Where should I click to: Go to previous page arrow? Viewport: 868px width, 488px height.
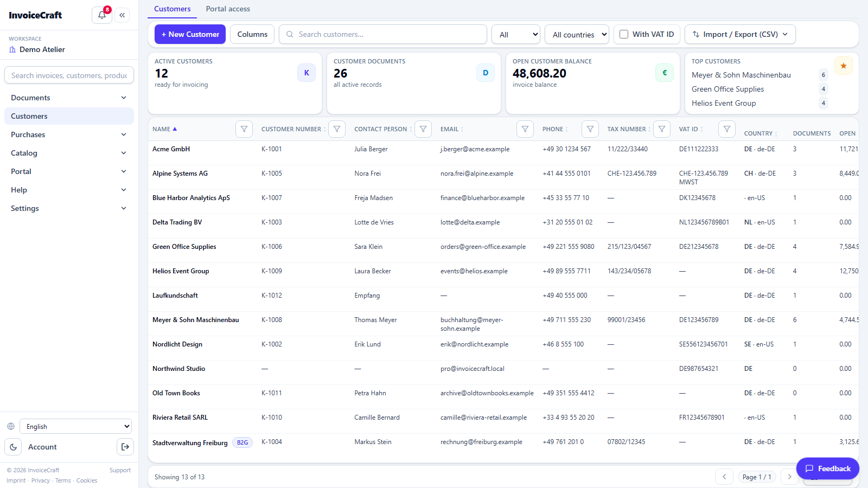click(x=724, y=477)
